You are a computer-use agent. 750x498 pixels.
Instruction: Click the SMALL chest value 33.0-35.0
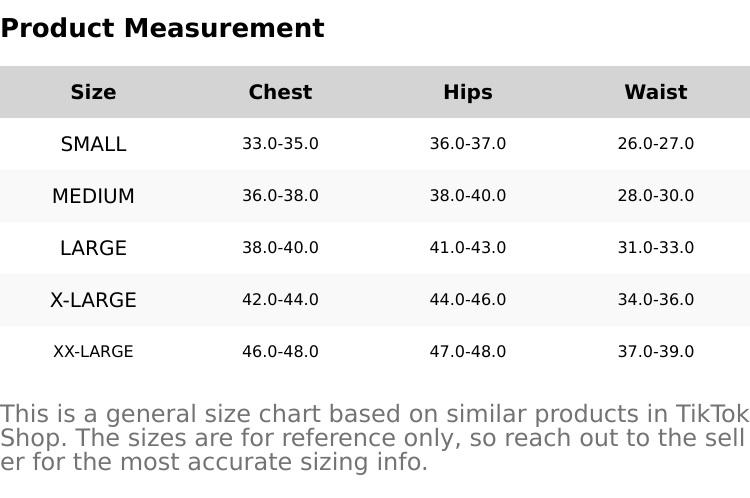point(280,144)
